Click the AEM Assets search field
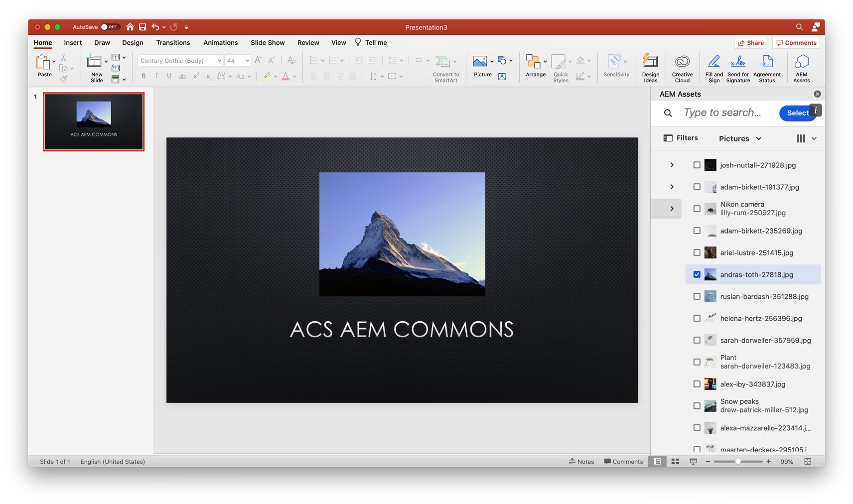 click(722, 113)
